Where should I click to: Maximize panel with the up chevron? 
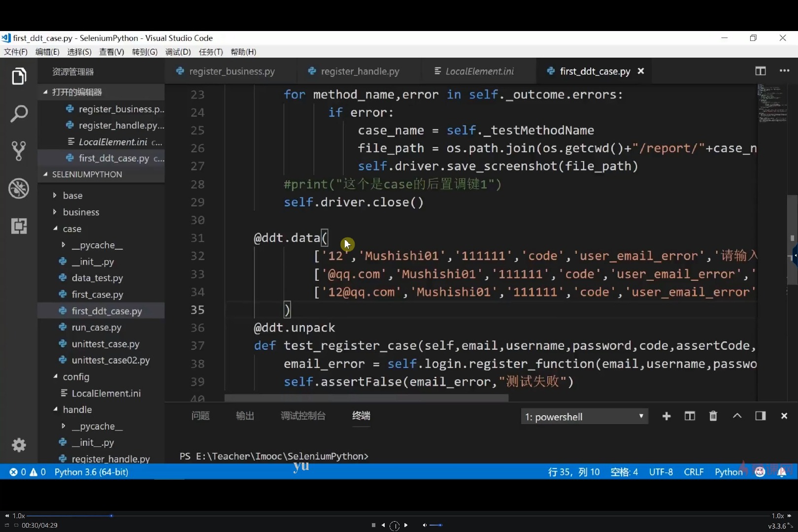[737, 416]
